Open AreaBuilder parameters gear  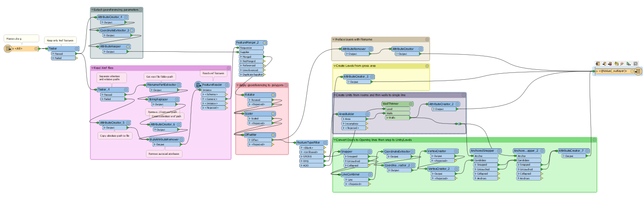[367, 114]
